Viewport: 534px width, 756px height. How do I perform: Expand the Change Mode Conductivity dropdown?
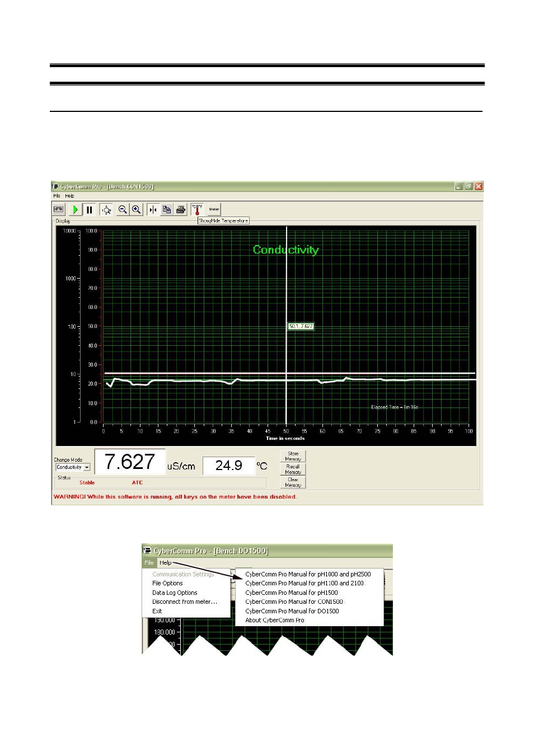click(87, 467)
